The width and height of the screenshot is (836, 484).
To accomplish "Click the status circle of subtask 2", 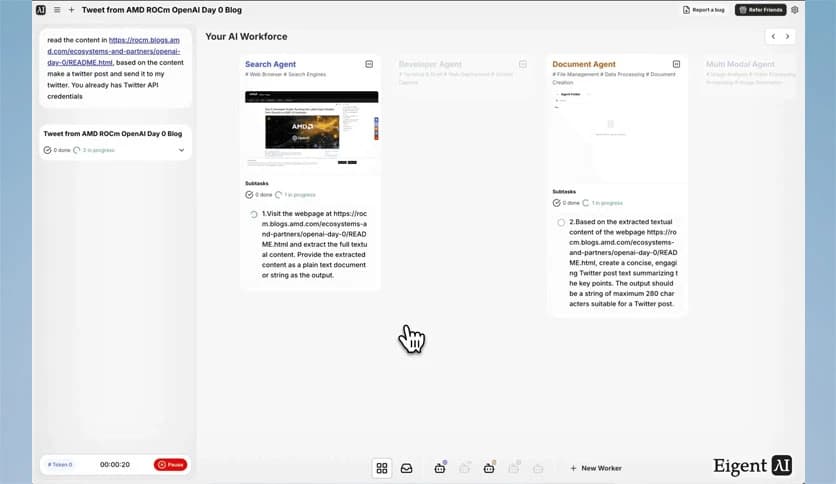I will tap(561, 223).
